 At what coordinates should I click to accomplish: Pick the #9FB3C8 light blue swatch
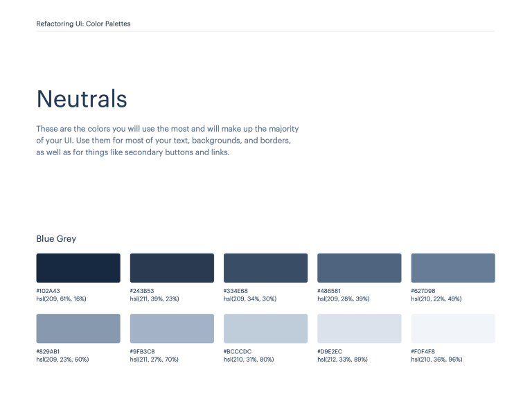(x=172, y=328)
